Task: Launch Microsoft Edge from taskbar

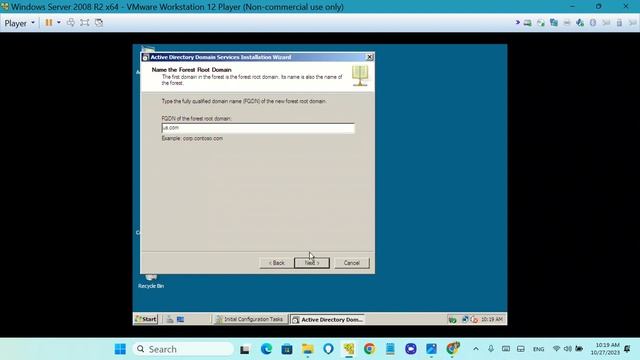Action: pyautogui.click(x=266, y=349)
